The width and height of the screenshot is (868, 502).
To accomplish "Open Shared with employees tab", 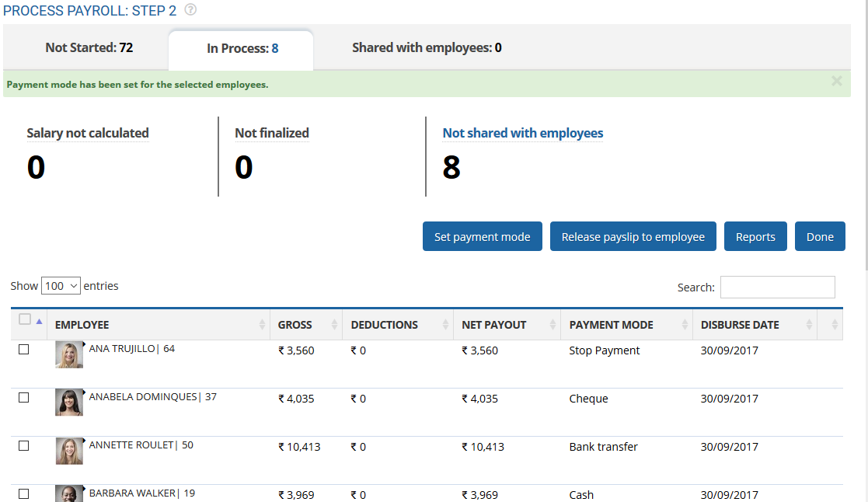I will coord(427,47).
